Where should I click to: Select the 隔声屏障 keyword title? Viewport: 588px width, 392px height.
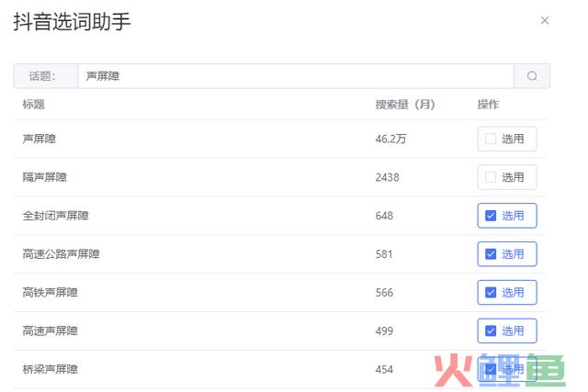point(45,177)
